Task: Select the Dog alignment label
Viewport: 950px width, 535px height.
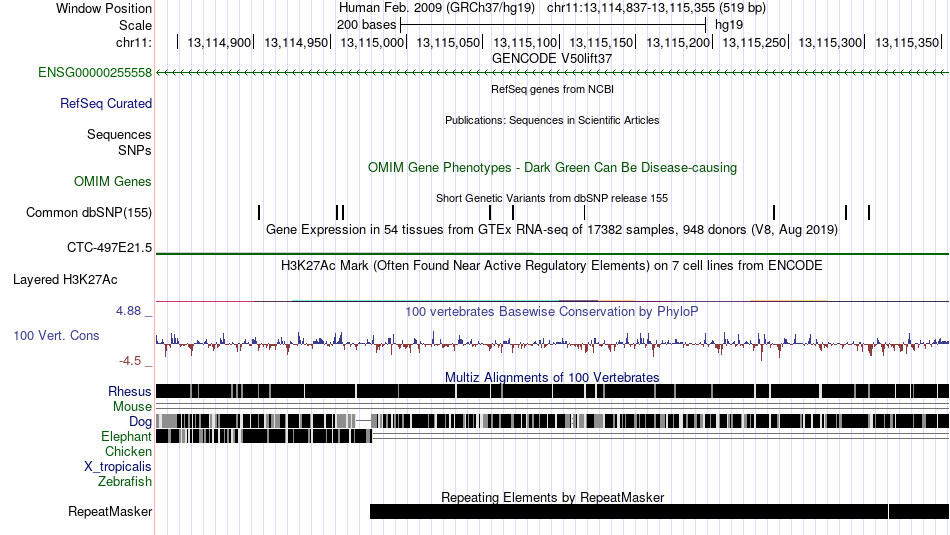Action: pyautogui.click(x=140, y=422)
